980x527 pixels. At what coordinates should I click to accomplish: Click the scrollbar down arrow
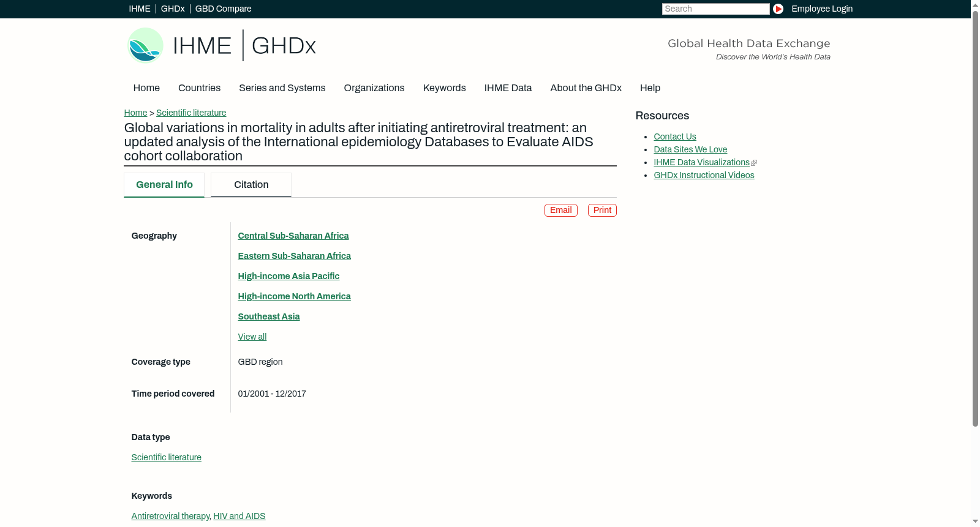(x=975, y=521)
